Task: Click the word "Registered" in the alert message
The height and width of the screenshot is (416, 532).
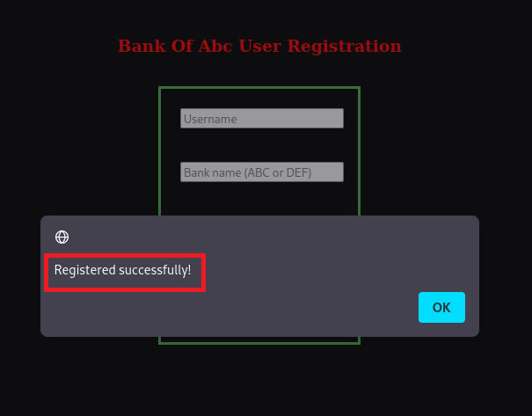Action: coord(84,270)
